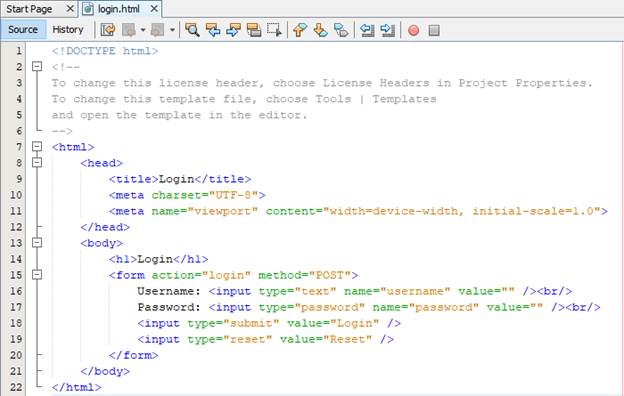Click Shift Line Left icon
Viewport: 624px width, 396px height.
tap(367, 30)
